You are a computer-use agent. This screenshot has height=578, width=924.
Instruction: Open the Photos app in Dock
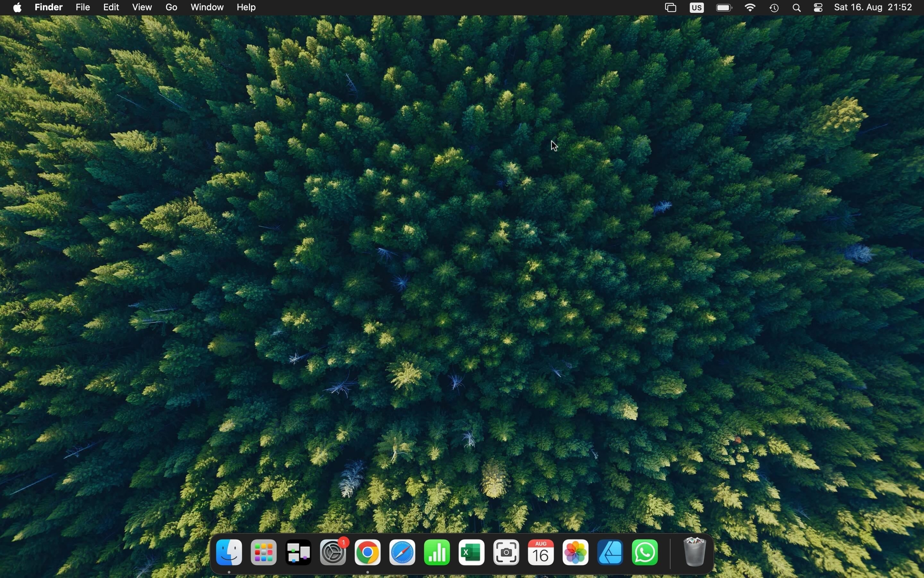575,552
